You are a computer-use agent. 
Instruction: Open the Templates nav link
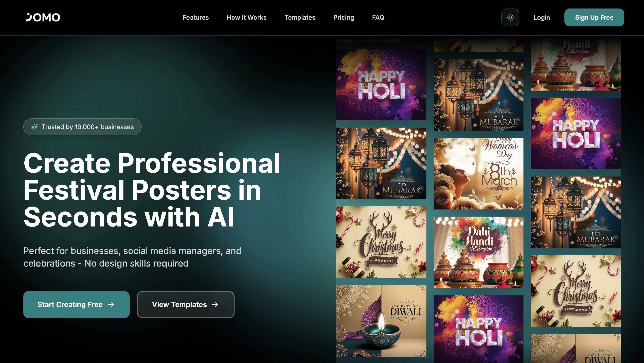tap(300, 17)
